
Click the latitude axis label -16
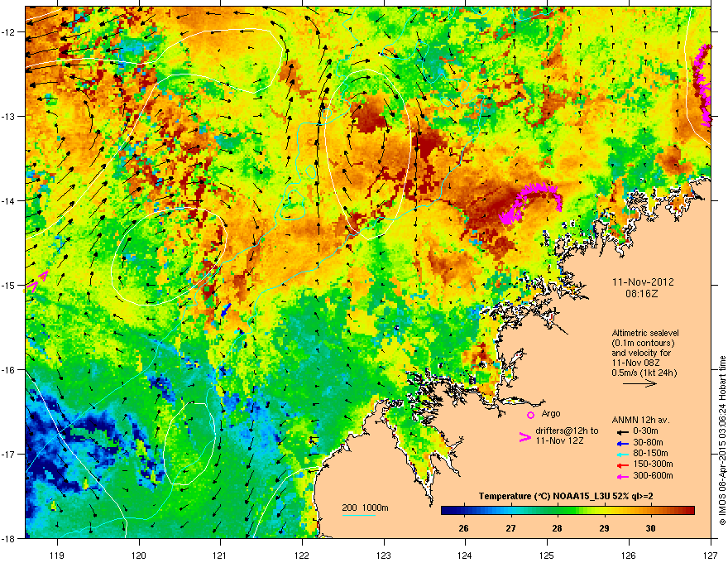tap(9, 369)
